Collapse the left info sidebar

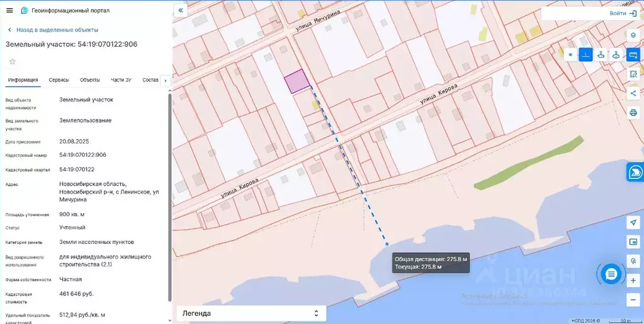click(181, 11)
